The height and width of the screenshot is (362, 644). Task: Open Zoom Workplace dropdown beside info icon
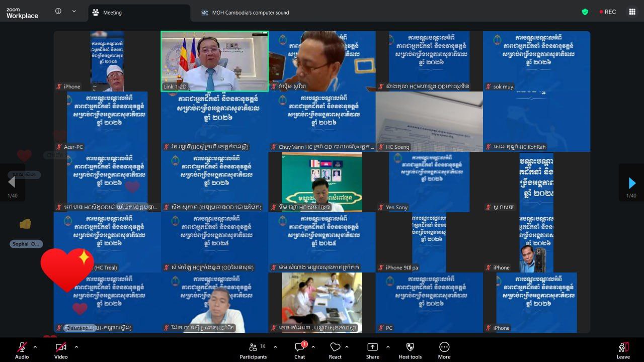point(74,12)
